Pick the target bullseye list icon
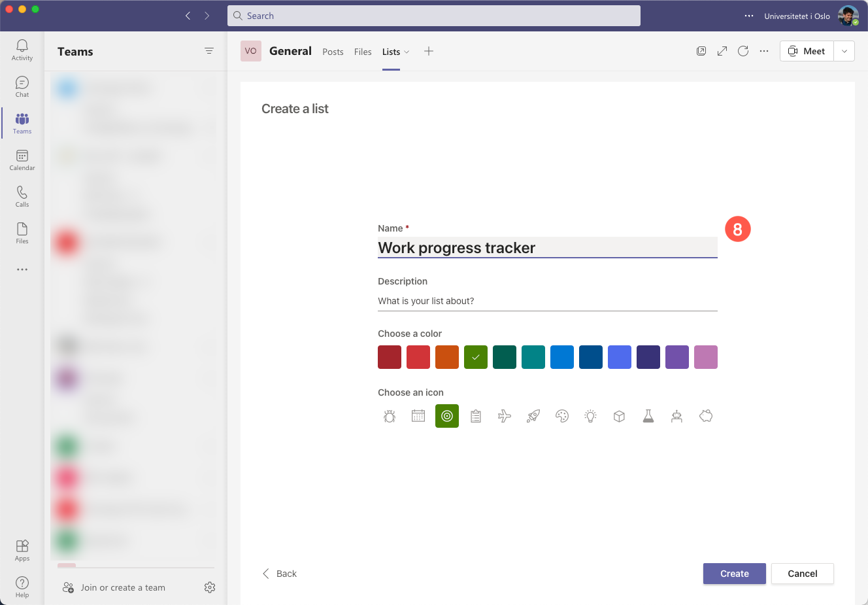The height and width of the screenshot is (605, 868). click(447, 416)
